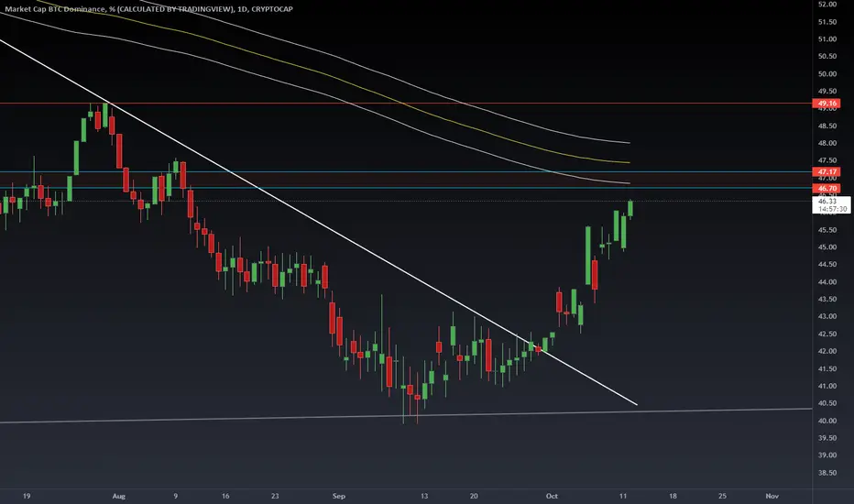
Task: Select the red 49.16 price tag
Action: (827, 103)
